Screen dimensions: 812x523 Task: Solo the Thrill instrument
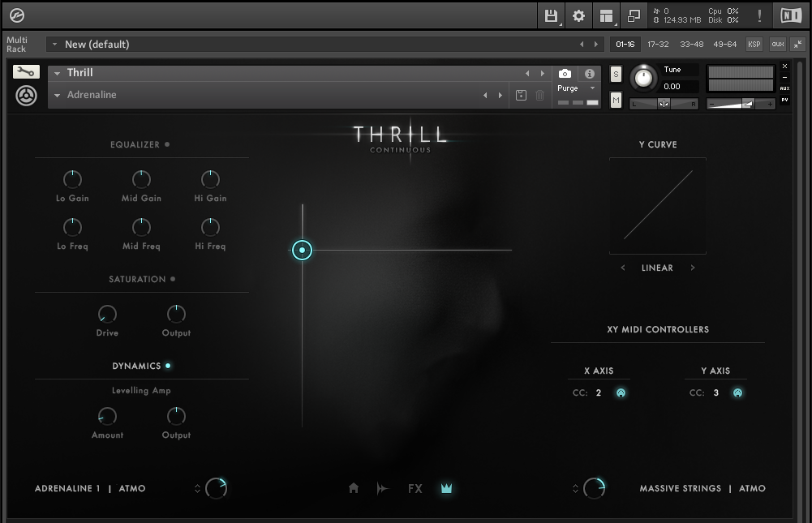point(616,74)
